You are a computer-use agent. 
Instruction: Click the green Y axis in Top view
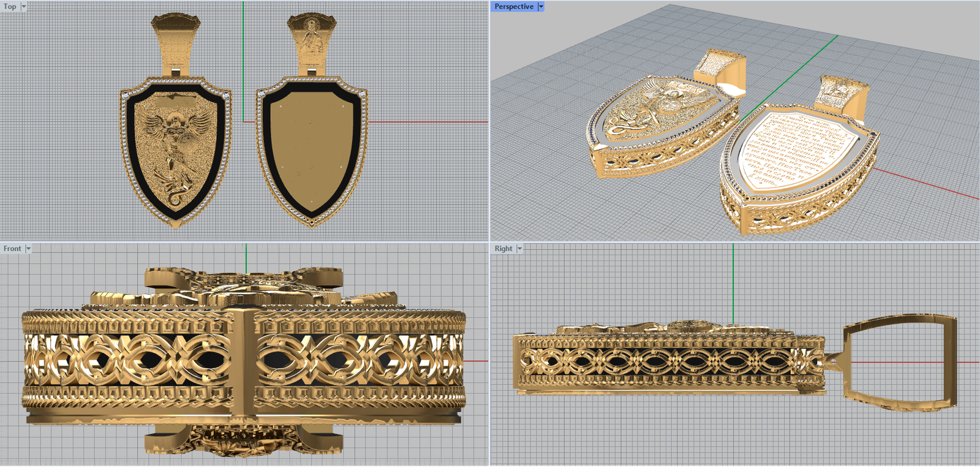(243, 61)
